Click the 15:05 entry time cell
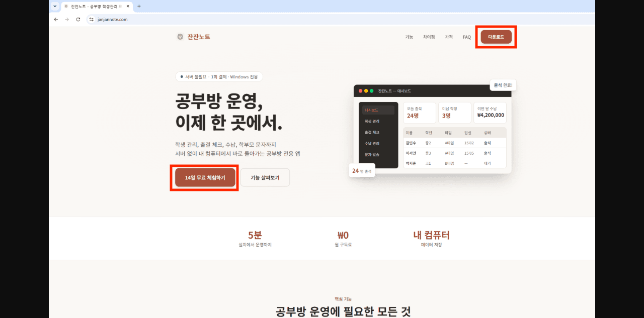644x318 pixels. coord(469,153)
